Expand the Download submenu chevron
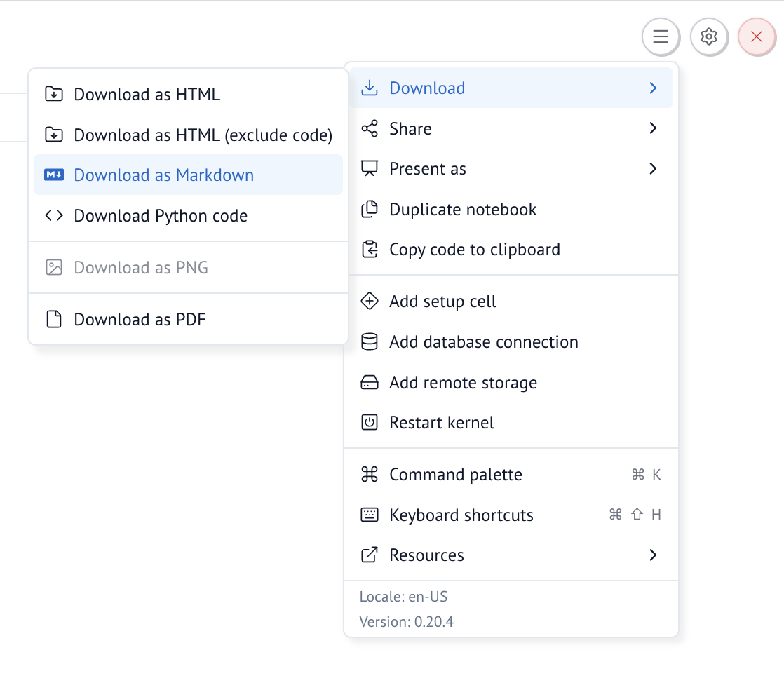This screenshot has width=784, height=690. click(x=653, y=88)
